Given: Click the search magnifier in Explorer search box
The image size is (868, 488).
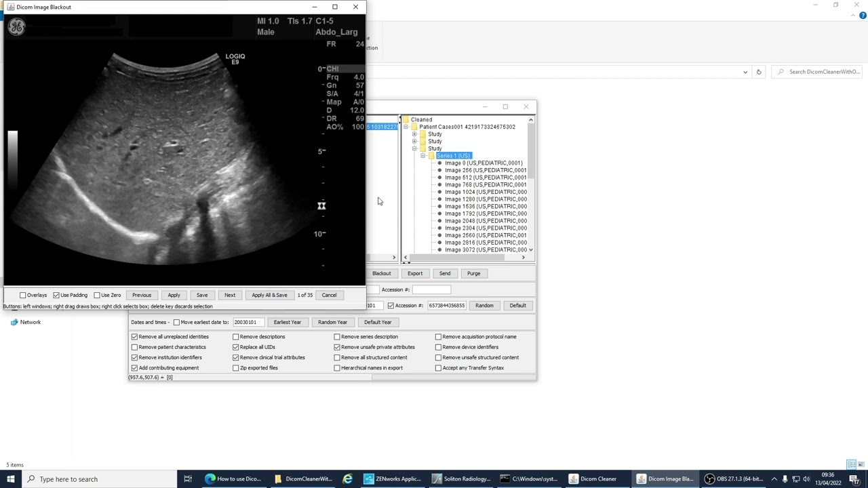Looking at the screenshot, I should [x=781, y=72].
